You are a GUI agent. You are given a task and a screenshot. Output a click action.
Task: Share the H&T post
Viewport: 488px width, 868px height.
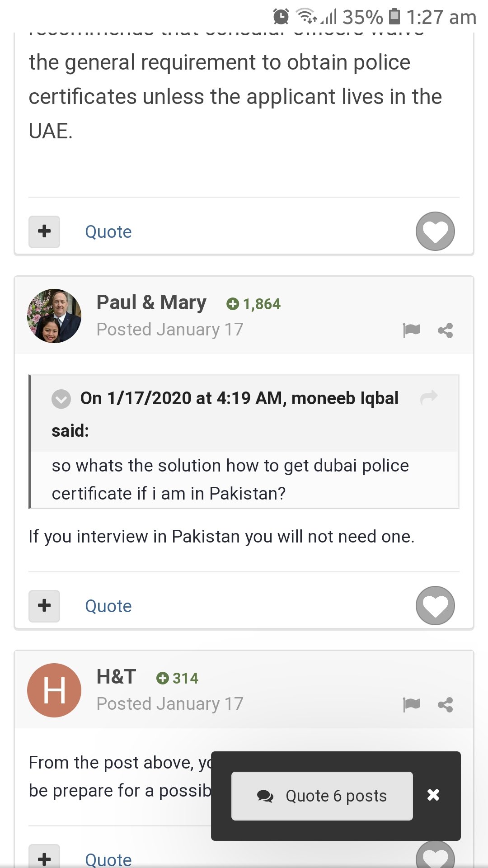445,705
